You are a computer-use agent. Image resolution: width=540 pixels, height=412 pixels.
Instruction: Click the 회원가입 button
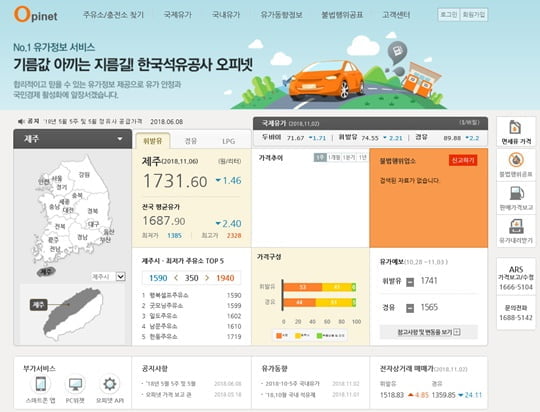(474, 14)
